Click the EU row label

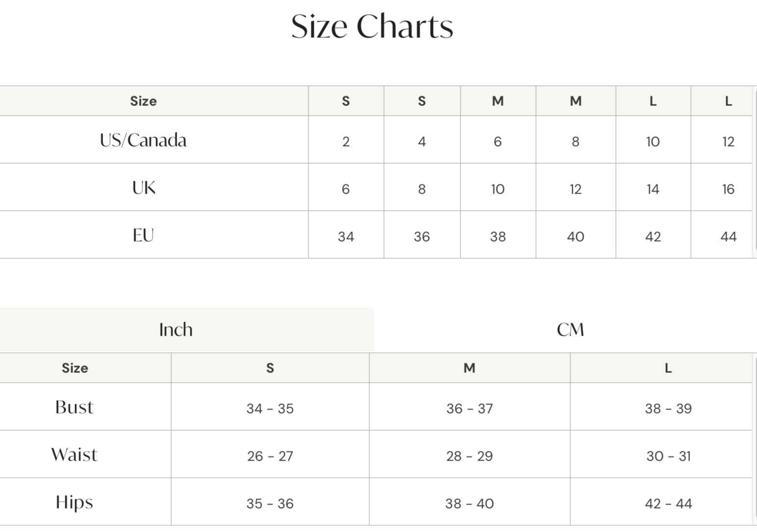point(143,236)
